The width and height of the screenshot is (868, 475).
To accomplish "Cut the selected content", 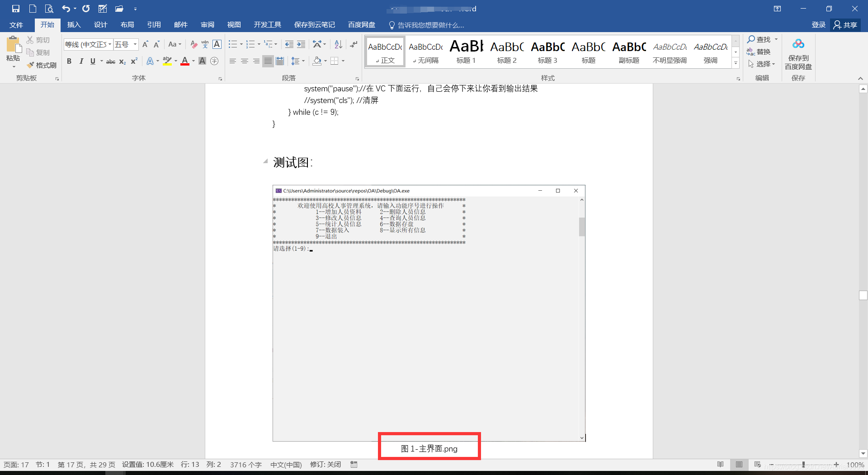I will [x=38, y=40].
